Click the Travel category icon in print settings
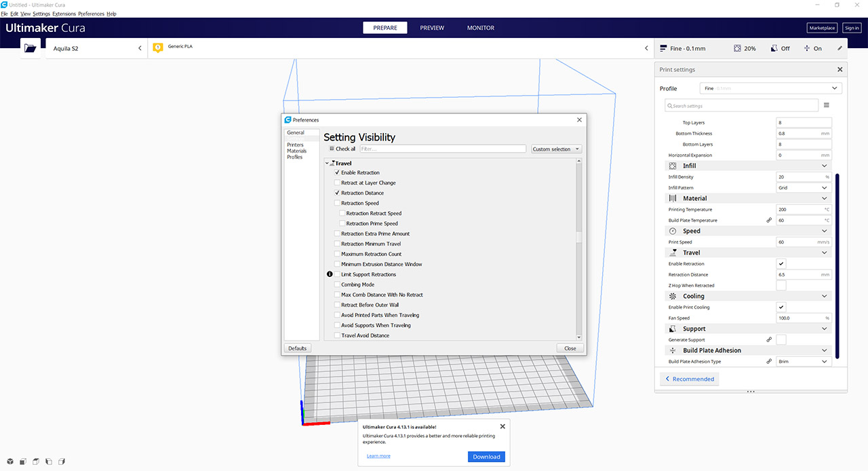This screenshot has height=471, width=868. tap(673, 252)
